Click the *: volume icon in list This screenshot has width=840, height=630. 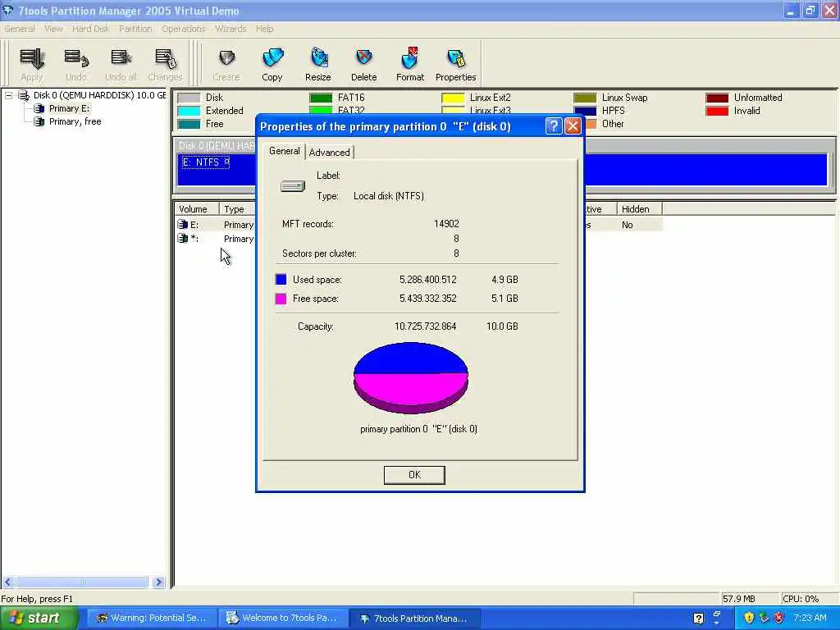[x=183, y=239]
